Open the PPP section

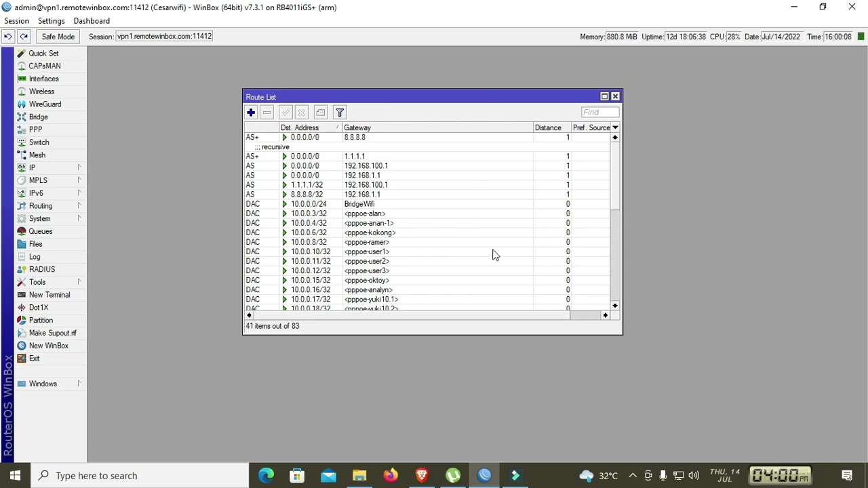click(x=35, y=129)
